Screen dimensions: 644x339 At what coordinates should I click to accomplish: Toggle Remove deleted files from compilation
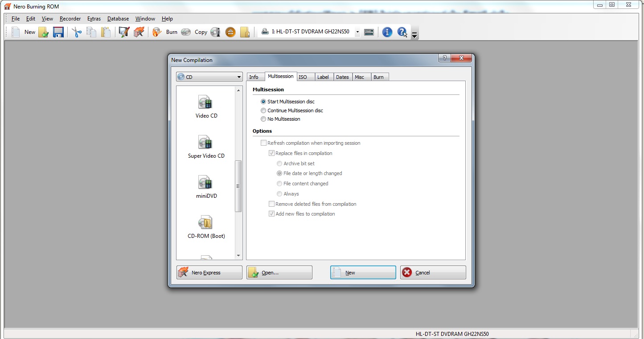pos(313,204)
